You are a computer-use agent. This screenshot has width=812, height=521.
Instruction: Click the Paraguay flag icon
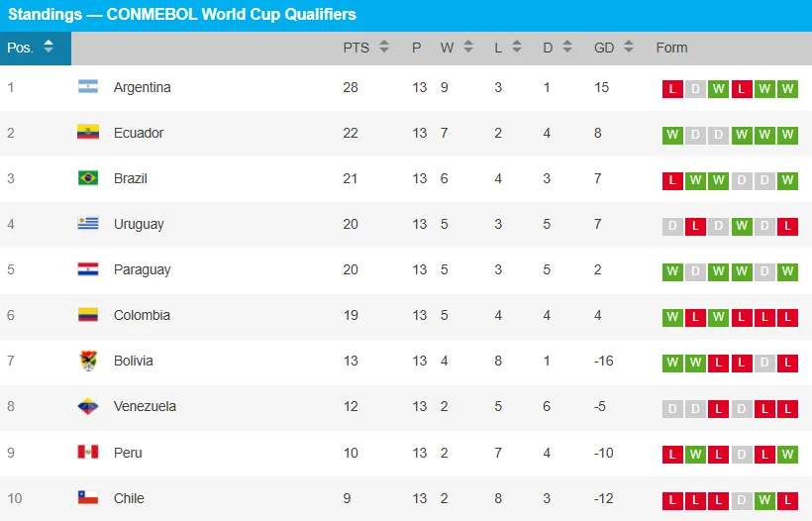88,269
